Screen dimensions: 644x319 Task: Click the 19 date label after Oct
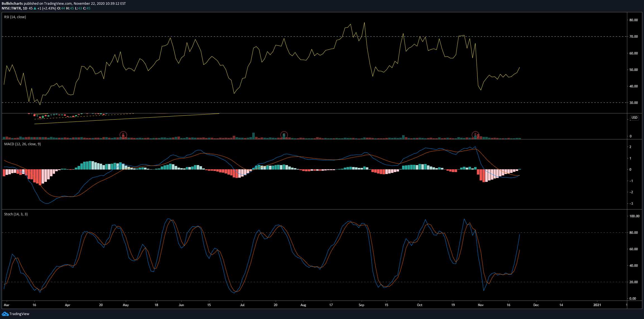click(453, 305)
